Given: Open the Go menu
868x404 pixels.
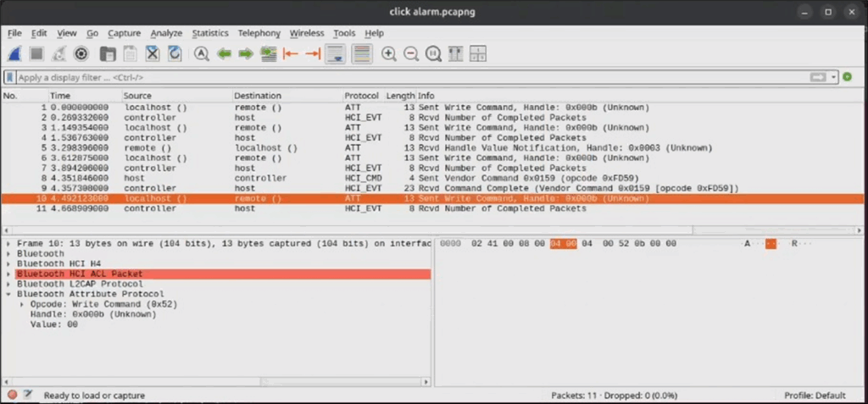Looking at the screenshot, I should click(92, 33).
